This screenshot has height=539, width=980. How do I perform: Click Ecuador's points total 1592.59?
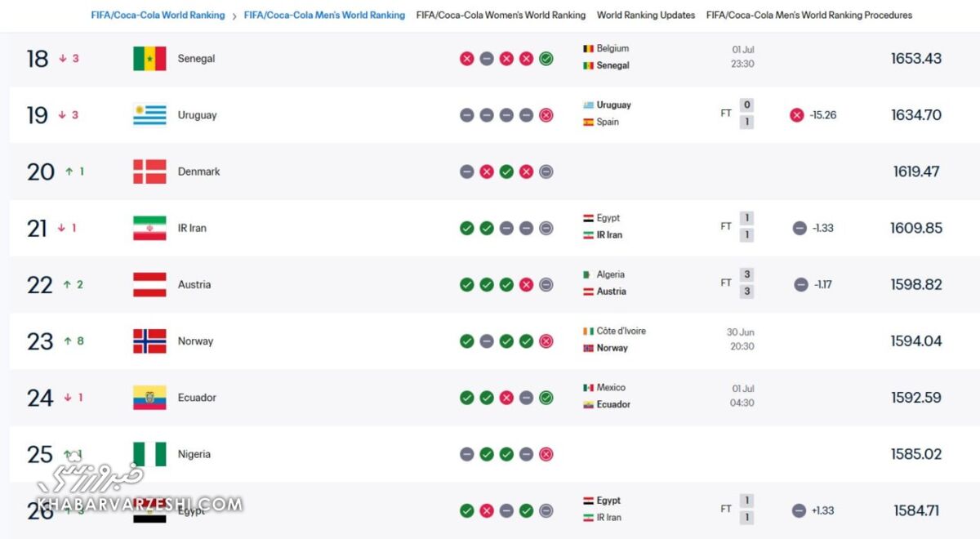tap(916, 398)
